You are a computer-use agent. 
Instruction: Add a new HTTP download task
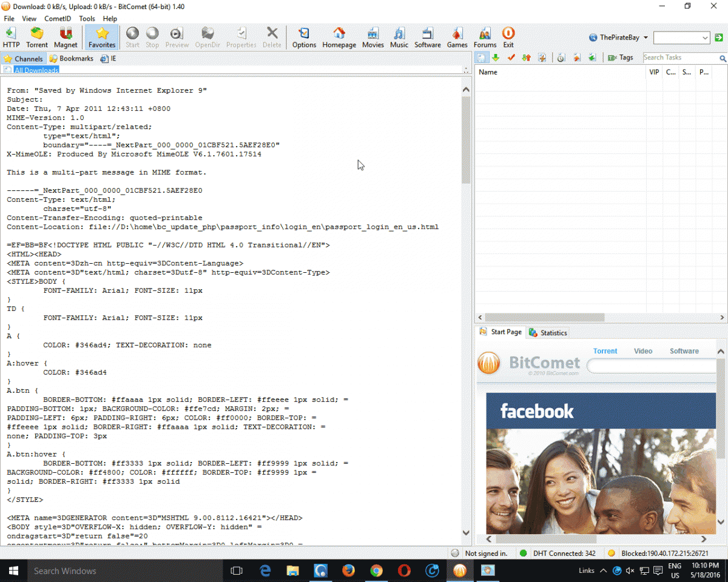[x=11, y=37]
